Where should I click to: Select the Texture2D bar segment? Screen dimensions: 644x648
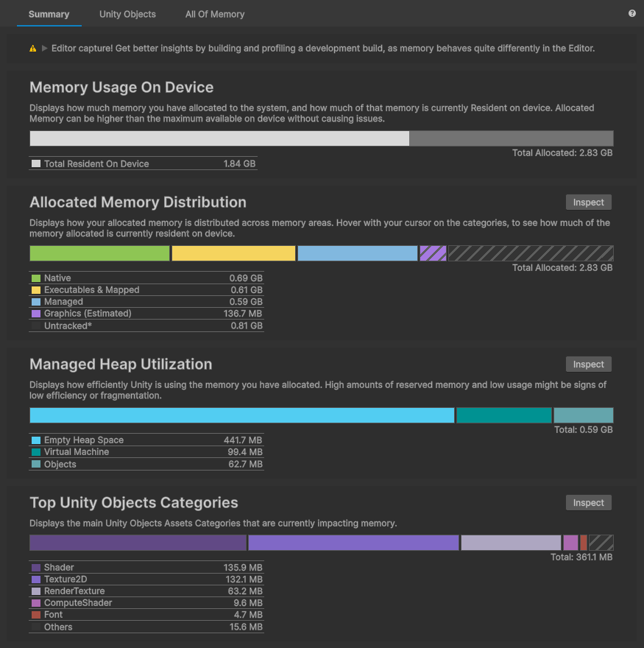click(353, 543)
